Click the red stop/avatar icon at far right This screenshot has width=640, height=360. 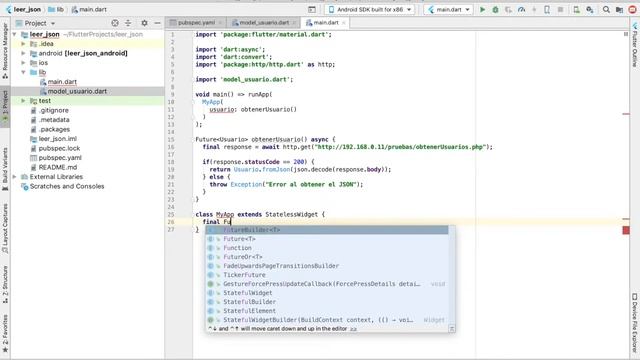click(633, 9)
